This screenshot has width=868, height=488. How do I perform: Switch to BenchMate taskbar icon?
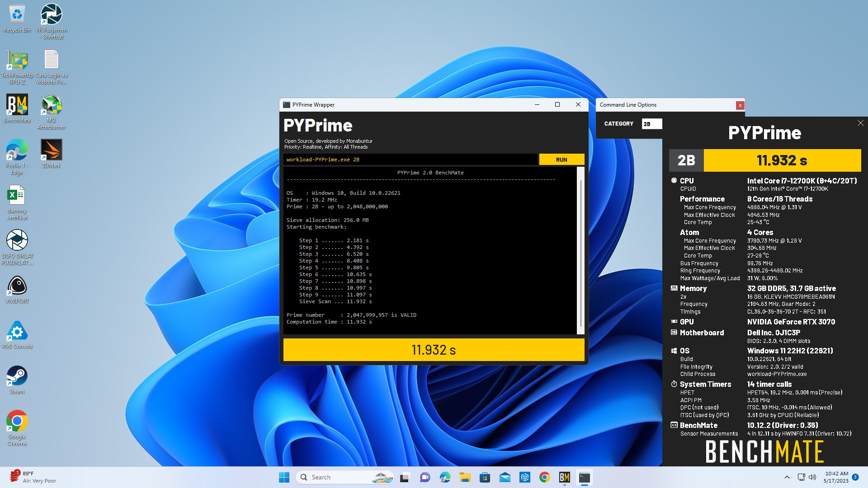[x=564, y=477]
